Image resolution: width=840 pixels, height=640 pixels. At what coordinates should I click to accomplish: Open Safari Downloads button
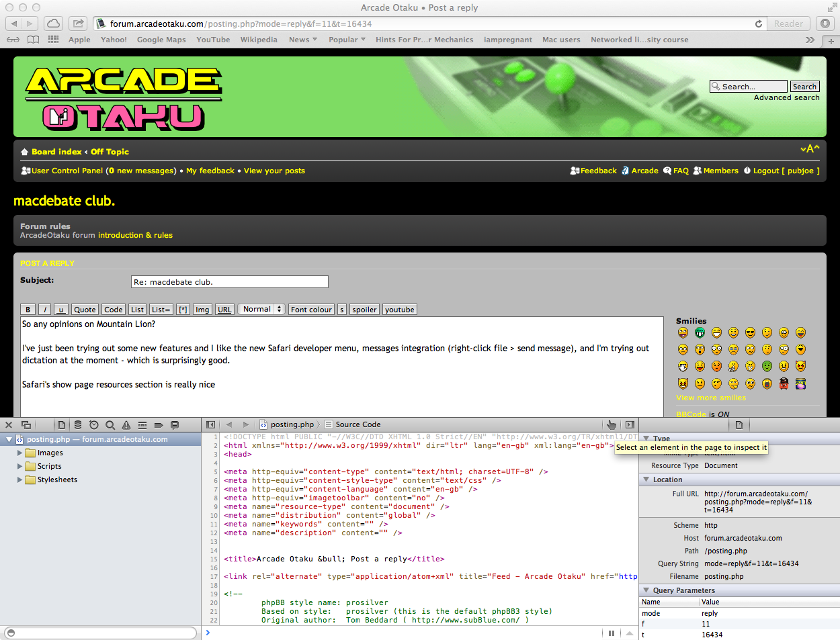coord(825,24)
